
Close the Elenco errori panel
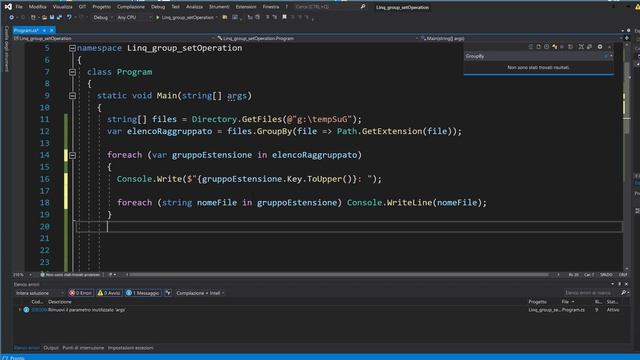(627, 284)
